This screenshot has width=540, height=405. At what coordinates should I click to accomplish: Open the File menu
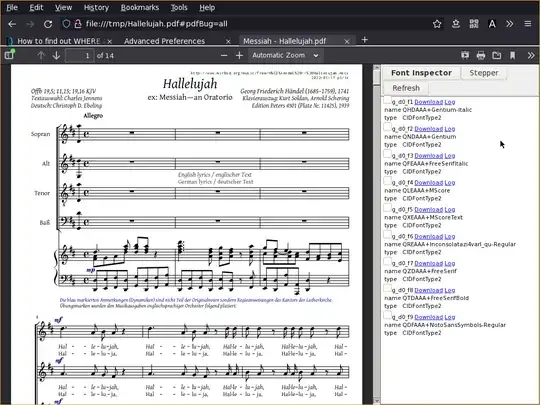[x=12, y=7]
